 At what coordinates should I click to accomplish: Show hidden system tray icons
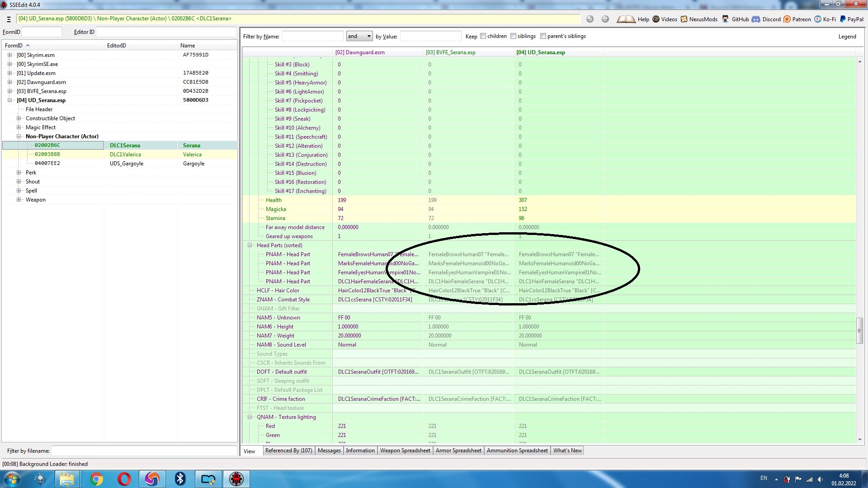(776, 479)
